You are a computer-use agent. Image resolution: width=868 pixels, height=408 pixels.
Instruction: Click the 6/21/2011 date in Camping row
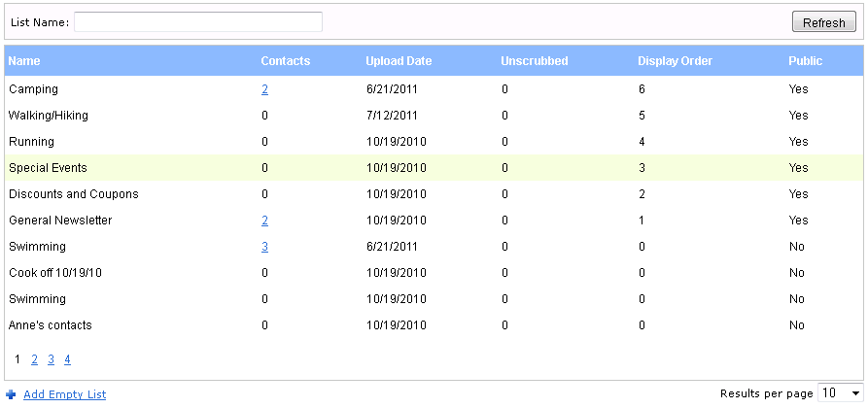click(392, 89)
